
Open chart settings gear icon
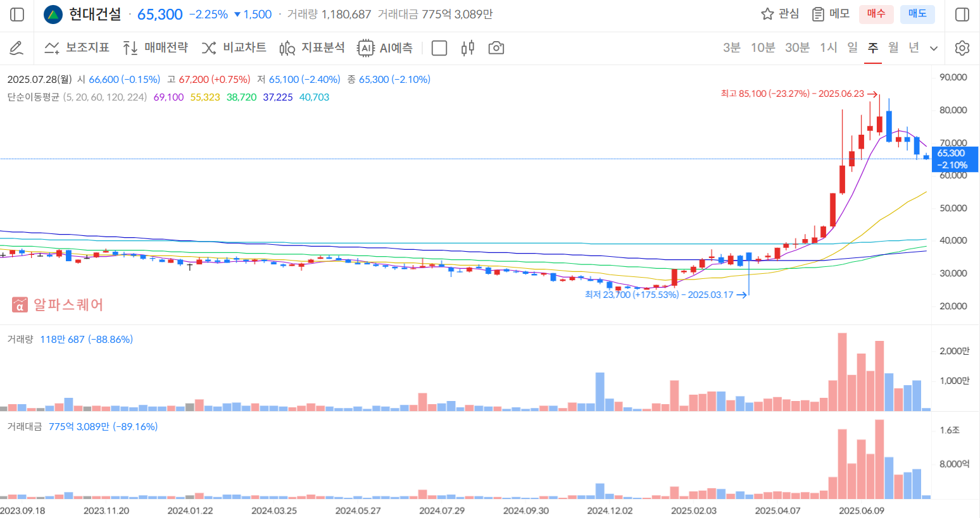(x=962, y=48)
